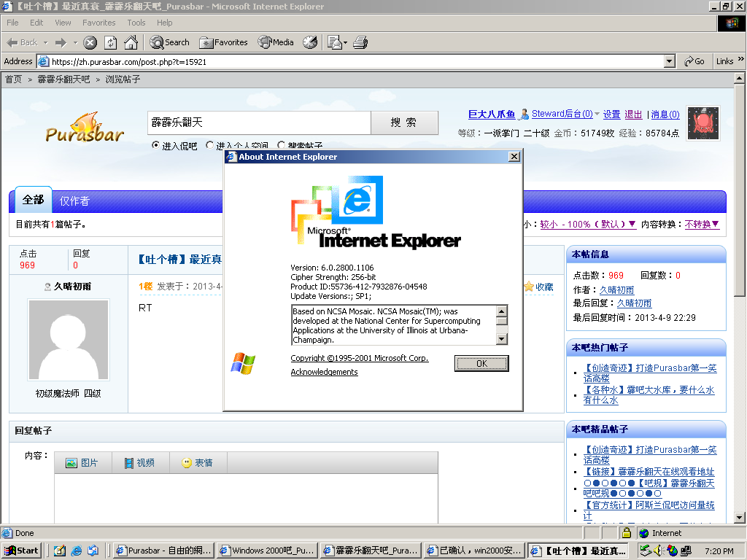Expand the 内容转换 不转换 dropdown

coord(702,225)
